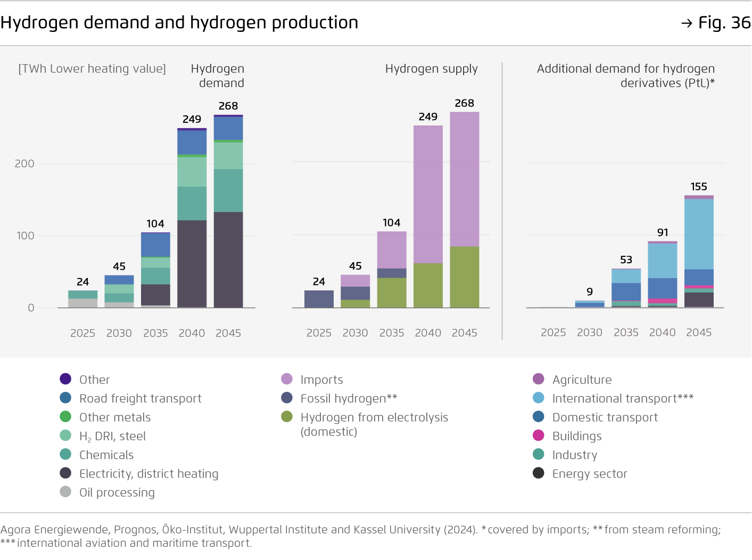This screenshot has width=752, height=560.
Task: Click the 'Electricity, district heating' legend label
Action: [149, 474]
